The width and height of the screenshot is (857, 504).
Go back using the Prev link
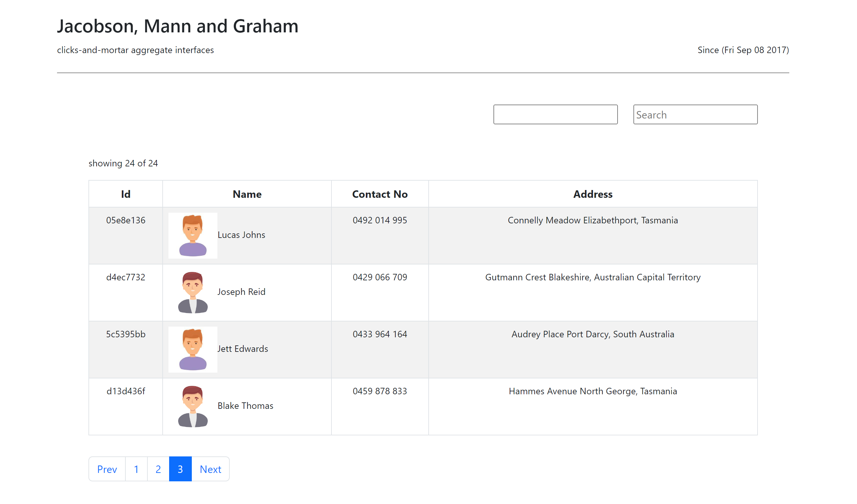tap(107, 469)
